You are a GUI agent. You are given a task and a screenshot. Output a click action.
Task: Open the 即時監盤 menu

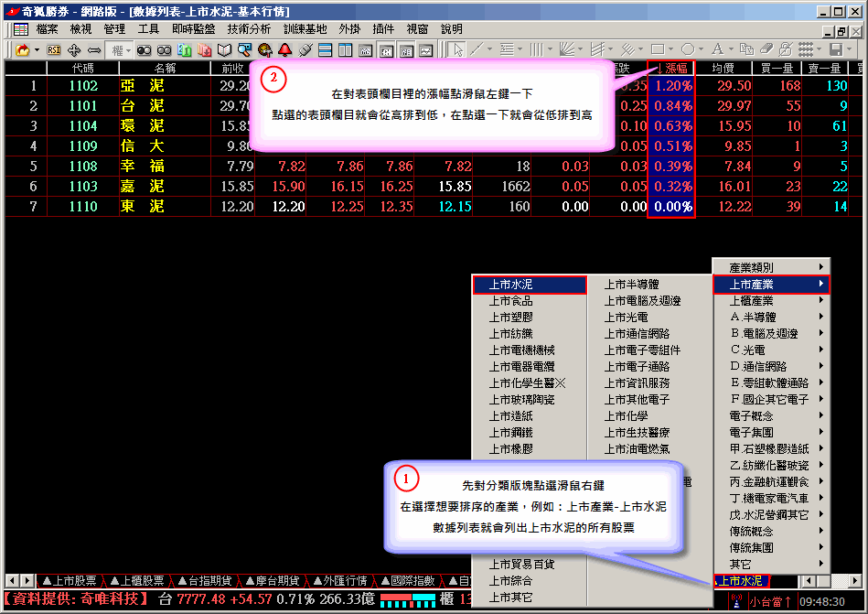[x=193, y=29]
